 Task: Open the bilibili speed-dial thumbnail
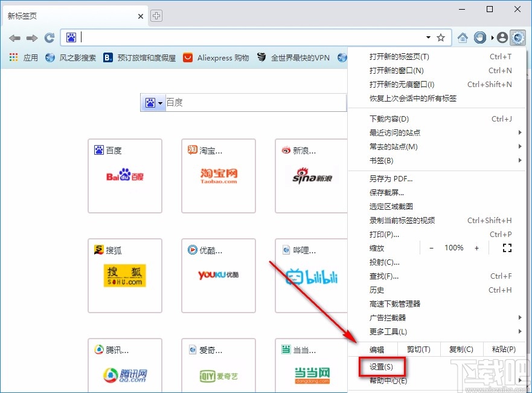tap(311, 276)
